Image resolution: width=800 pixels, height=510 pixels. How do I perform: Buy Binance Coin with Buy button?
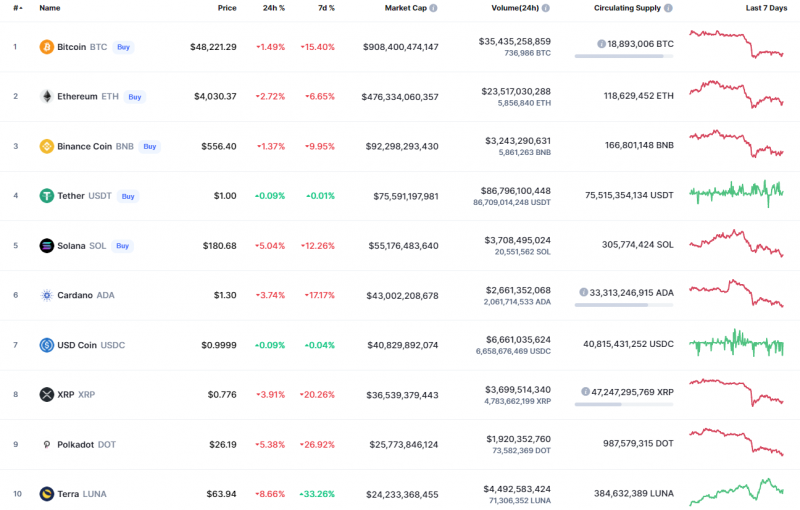coord(149,146)
